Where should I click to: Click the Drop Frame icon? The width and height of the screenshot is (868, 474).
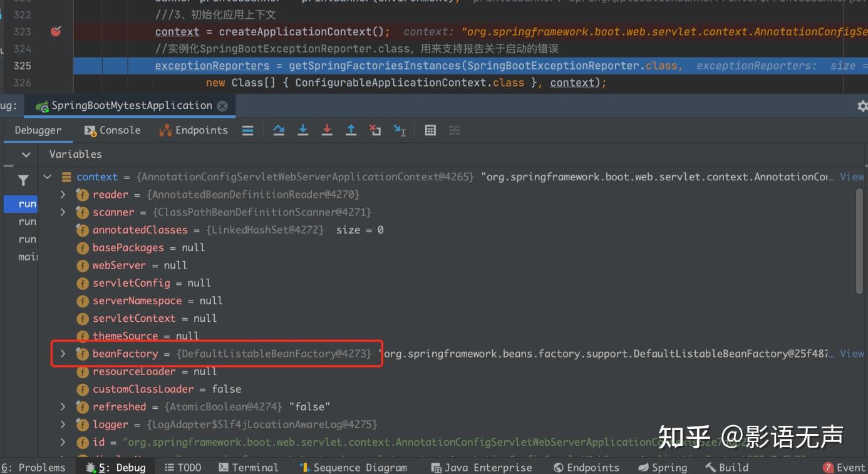pos(375,130)
